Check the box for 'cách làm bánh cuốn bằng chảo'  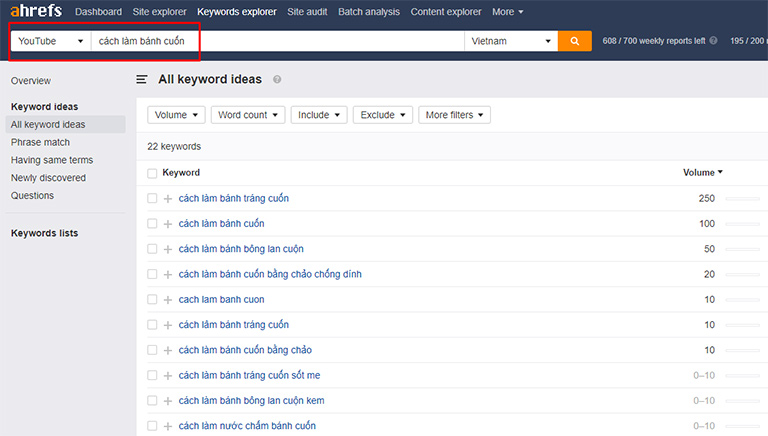[152, 350]
